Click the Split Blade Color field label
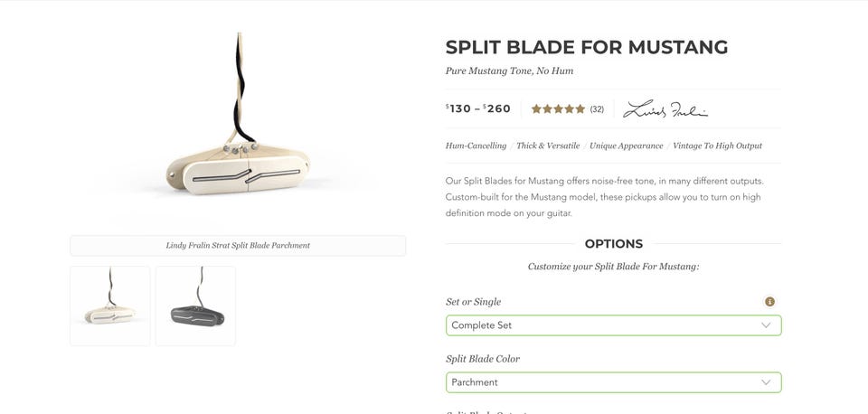 tap(483, 359)
